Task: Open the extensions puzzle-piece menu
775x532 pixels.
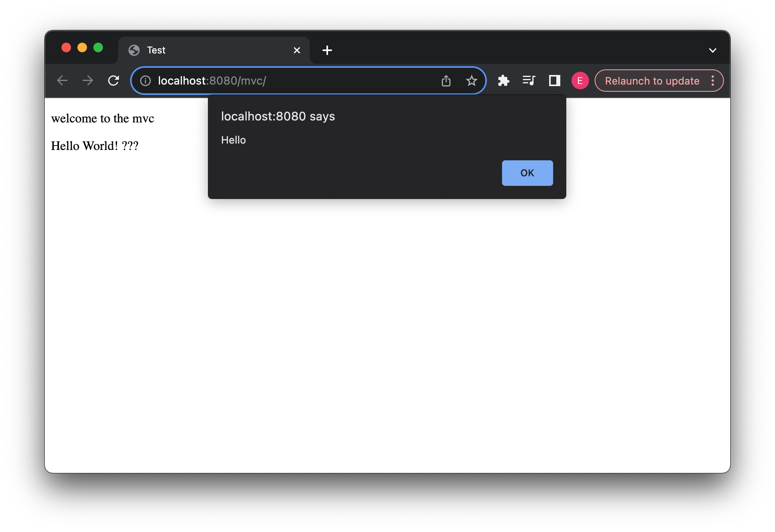Action: click(x=504, y=80)
